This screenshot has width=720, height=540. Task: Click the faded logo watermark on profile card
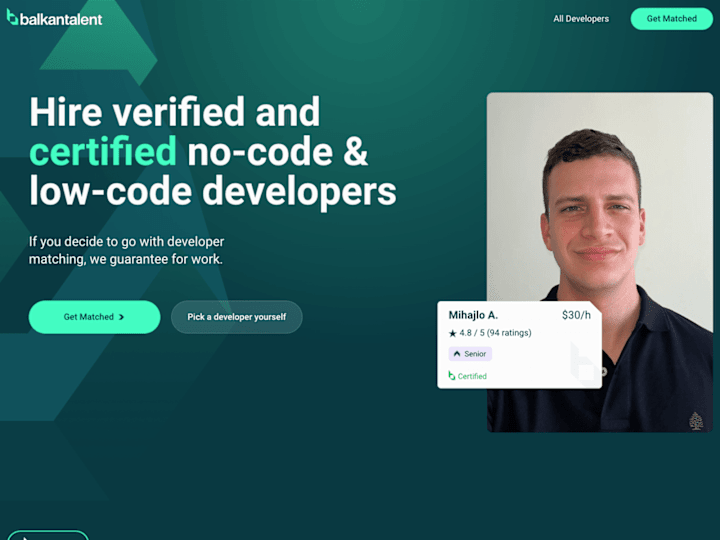pos(584,363)
